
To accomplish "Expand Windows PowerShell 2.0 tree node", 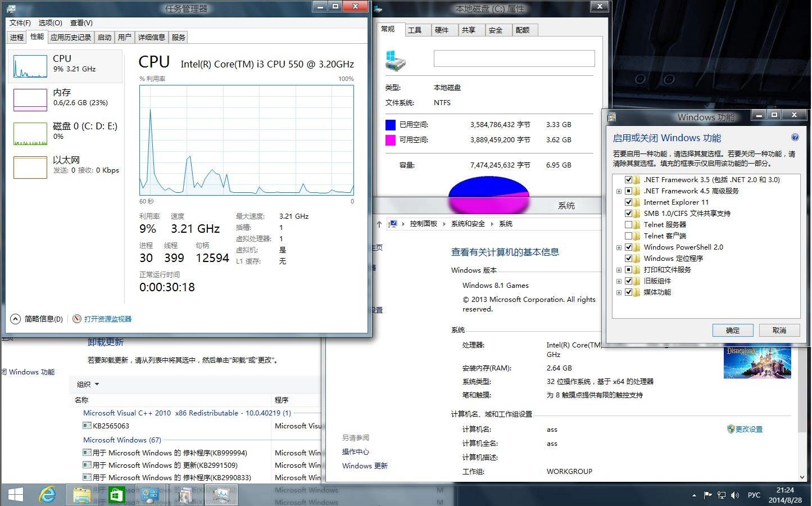I will coord(619,247).
